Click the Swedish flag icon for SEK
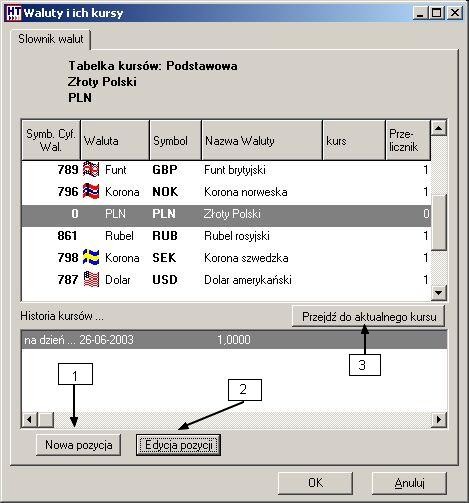Image resolution: width=469 pixels, height=503 pixels. 91,257
